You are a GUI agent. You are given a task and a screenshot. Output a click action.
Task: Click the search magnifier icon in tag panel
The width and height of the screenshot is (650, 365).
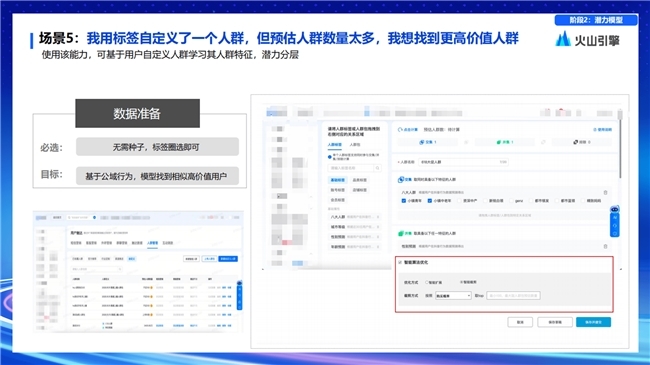(x=377, y=168)
